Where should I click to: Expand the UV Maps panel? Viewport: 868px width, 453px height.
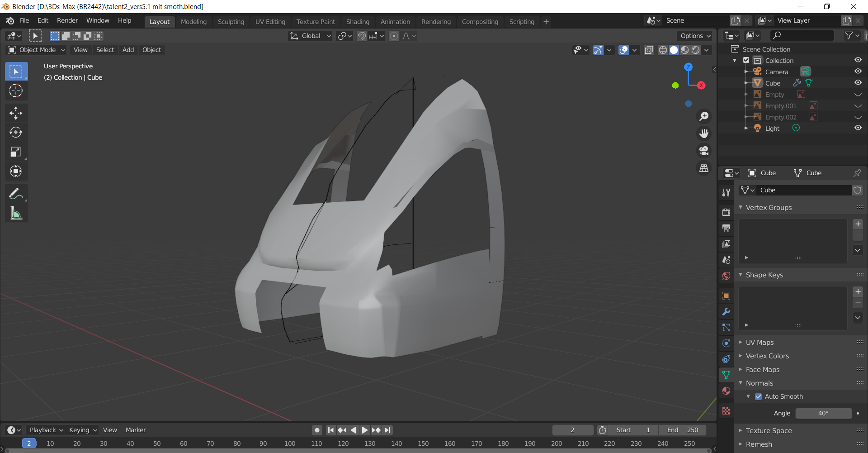coord(759,343)
